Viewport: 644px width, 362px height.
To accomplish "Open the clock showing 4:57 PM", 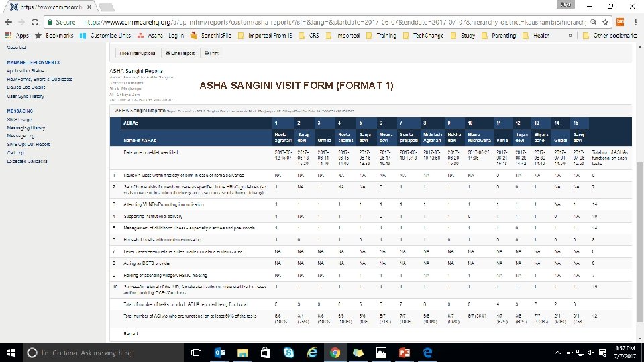I will click(x=625, y=353).
